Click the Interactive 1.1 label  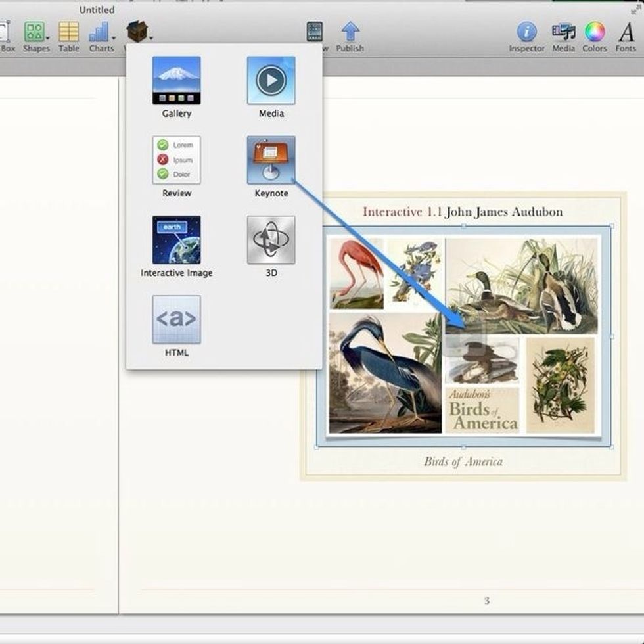click(x=402, y=212)
